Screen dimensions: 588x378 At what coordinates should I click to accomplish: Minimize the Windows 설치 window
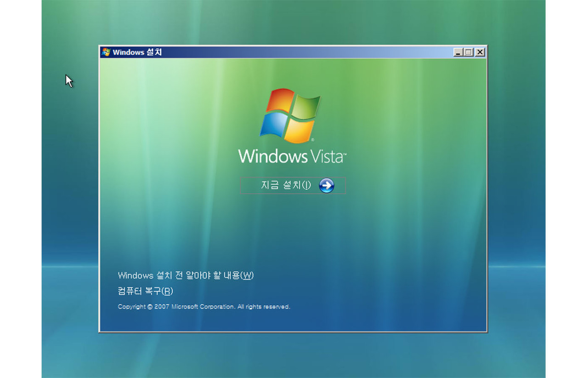458,52
